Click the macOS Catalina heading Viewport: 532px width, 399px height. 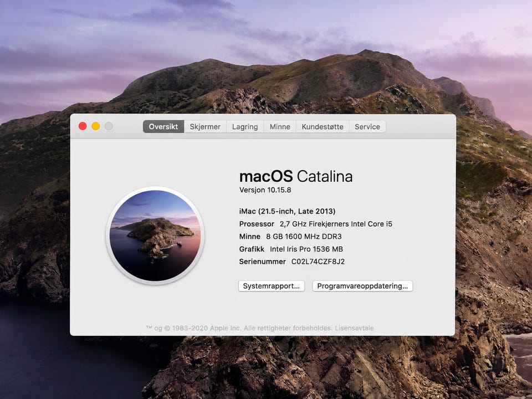pos(296,176)
